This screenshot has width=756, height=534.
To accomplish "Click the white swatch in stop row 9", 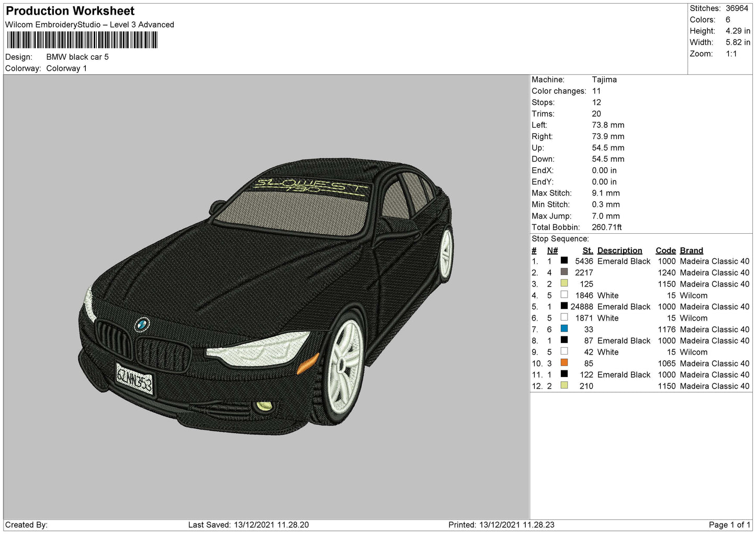I will 564,351.
